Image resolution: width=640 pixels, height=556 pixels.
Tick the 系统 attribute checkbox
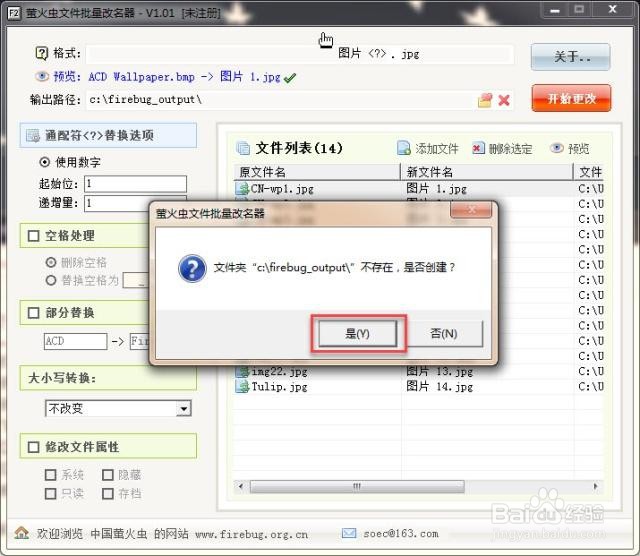(51, 475)
